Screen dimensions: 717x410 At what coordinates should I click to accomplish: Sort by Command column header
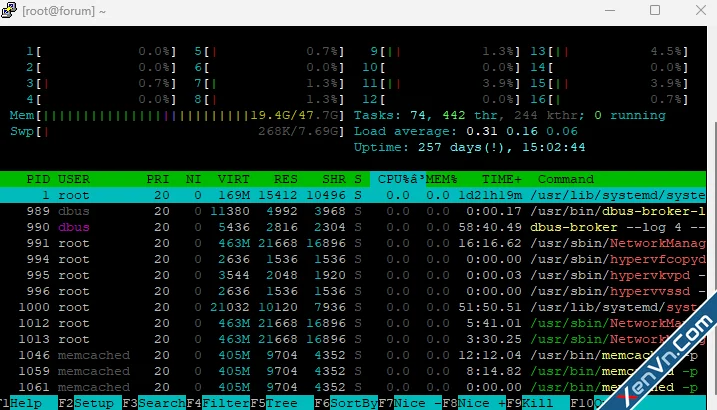pyautogui.click(x=566, y=179)
